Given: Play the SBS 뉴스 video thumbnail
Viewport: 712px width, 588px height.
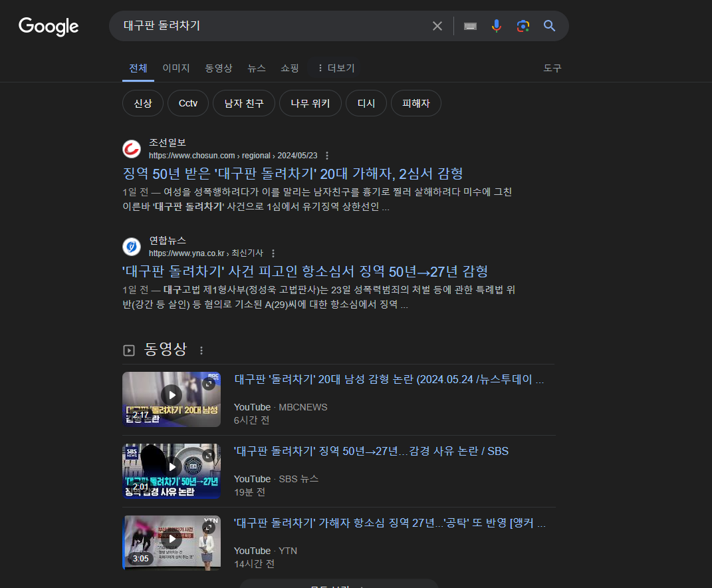Looking at the screenshot, I should tap(172, 471).
